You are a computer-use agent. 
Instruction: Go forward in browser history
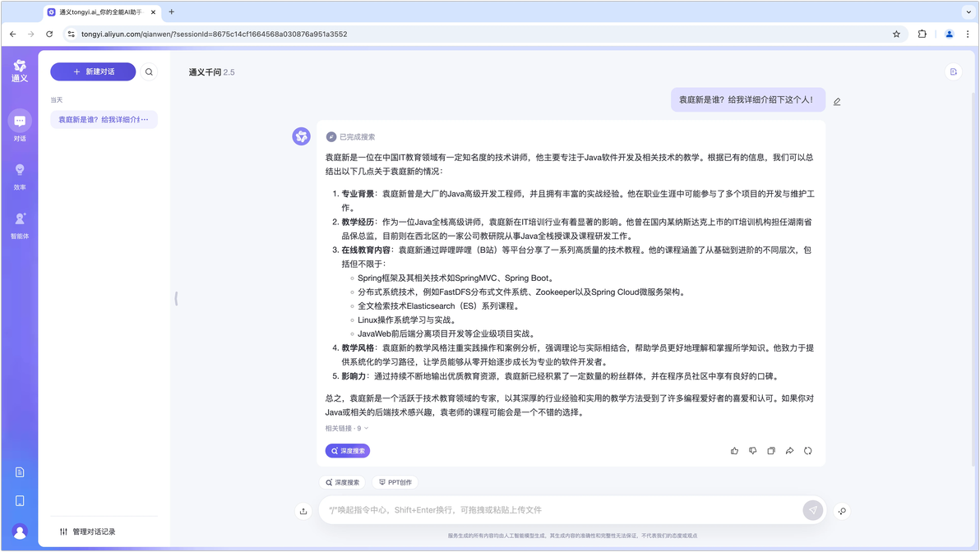coord(30,34)
